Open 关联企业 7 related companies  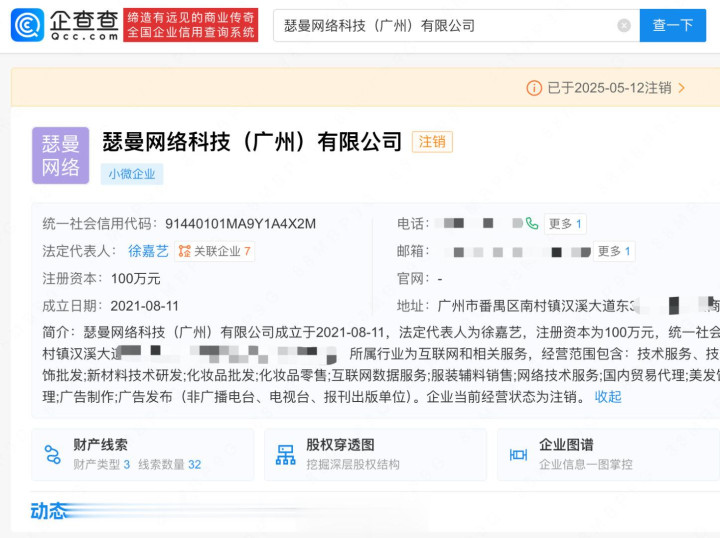(214, 251)
